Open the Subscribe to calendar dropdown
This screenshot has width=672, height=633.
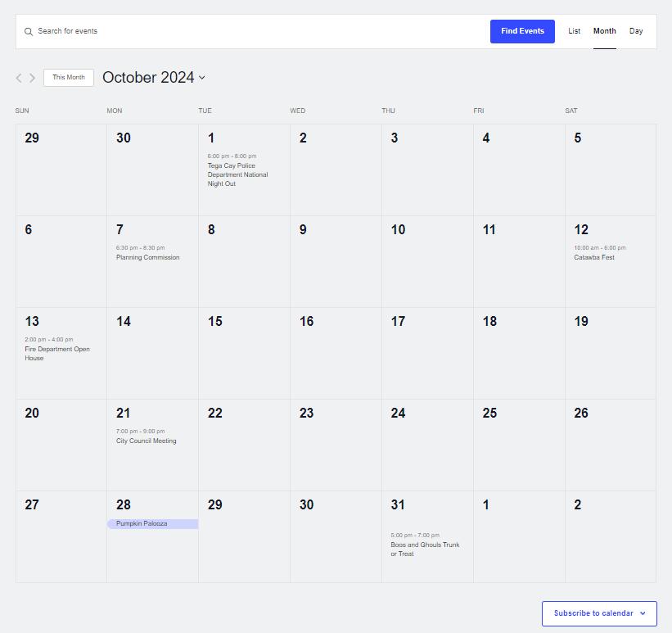click(x=595, y=613)
